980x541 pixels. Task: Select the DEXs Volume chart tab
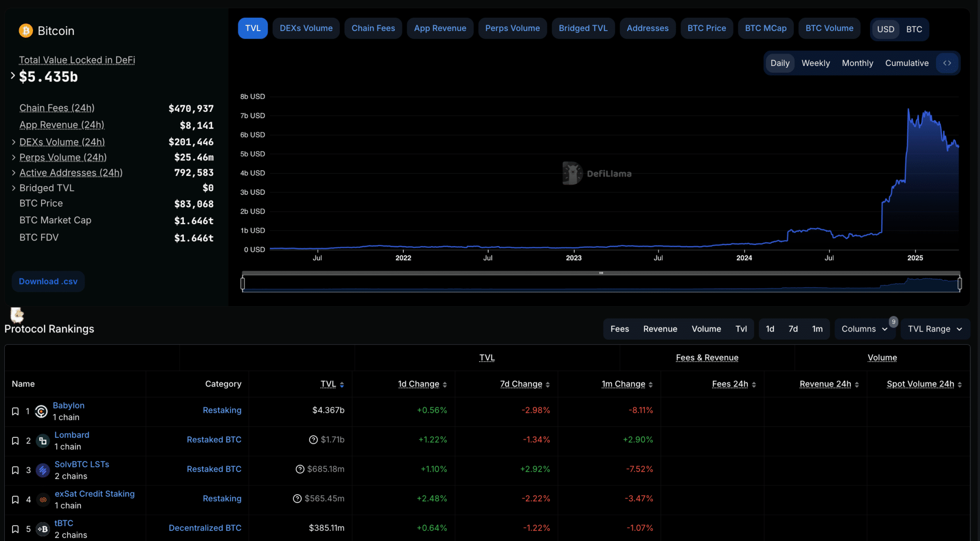click(x=306, y=28)
